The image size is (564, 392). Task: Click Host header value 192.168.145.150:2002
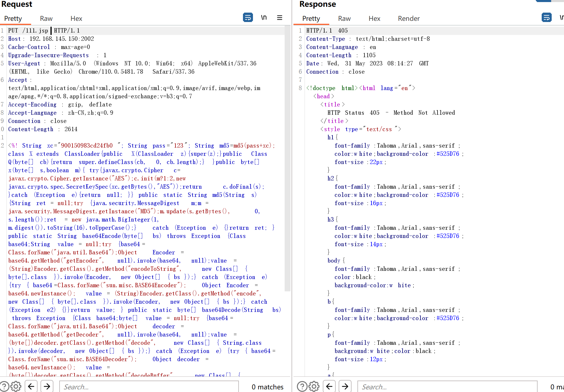point(62,39)
